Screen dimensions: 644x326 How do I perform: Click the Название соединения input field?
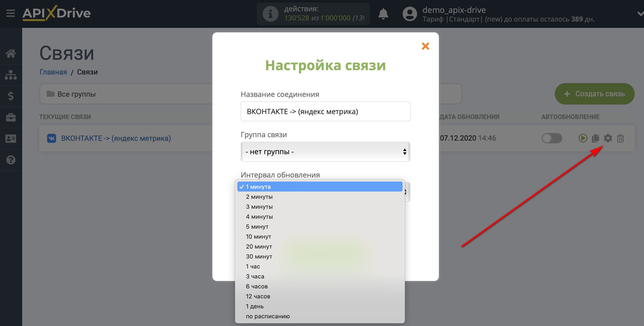click(x=325, y=111)
